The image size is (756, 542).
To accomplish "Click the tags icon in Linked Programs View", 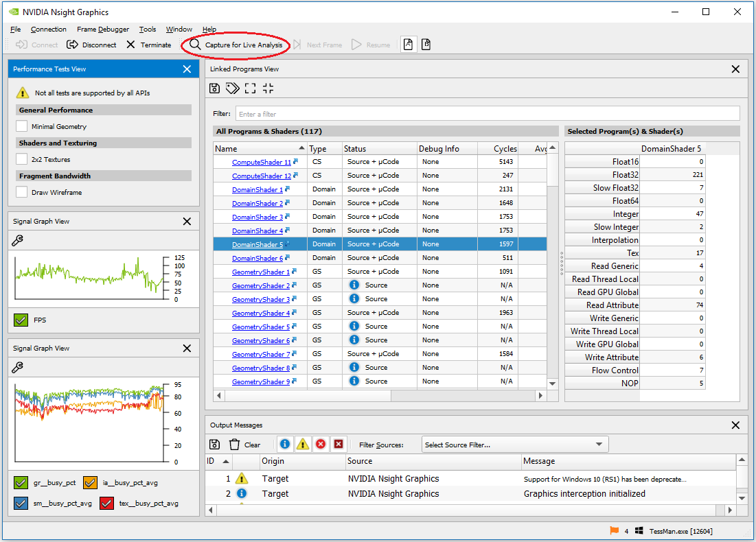I will pyautogui.click(x=232, y=88).
